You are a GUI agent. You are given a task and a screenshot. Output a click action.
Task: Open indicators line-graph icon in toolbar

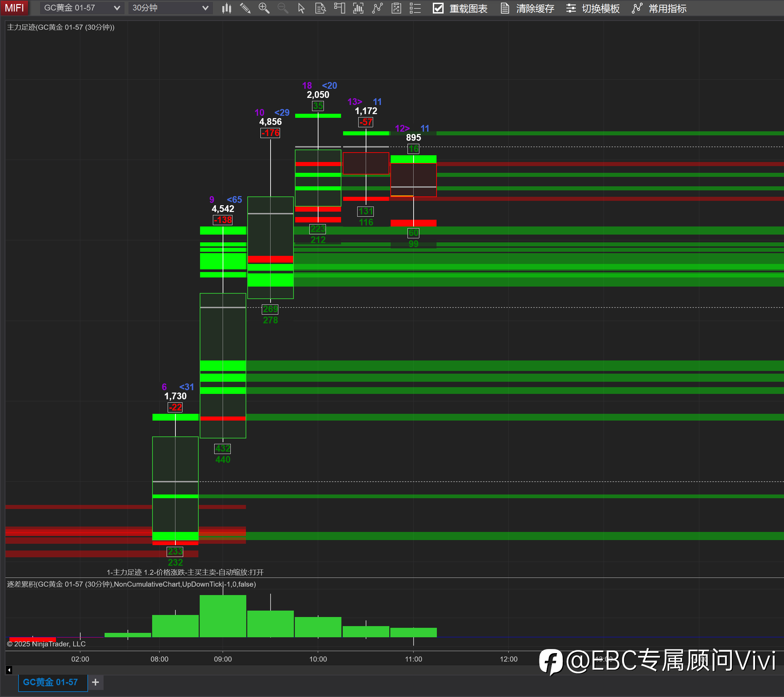tap(377, 8)
